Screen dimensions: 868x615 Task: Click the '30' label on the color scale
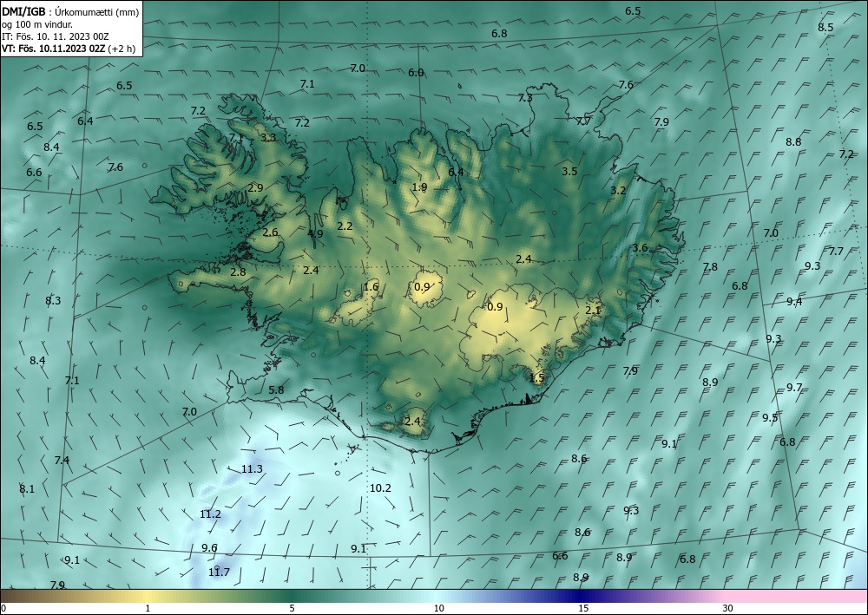[x=728, y=608]
